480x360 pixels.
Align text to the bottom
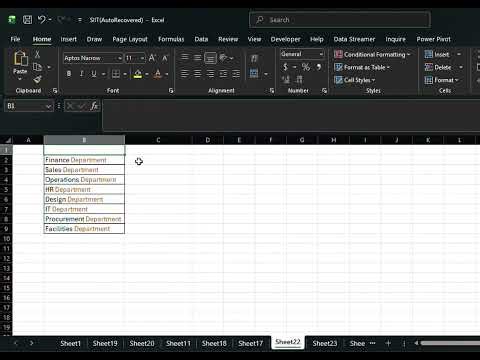click(210, 58)
